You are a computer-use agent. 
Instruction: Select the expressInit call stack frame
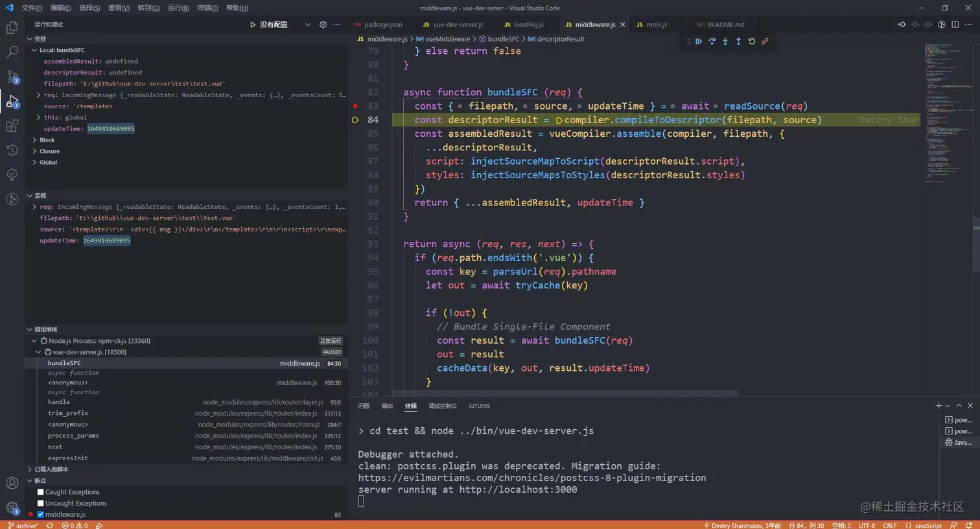point(186,458)
